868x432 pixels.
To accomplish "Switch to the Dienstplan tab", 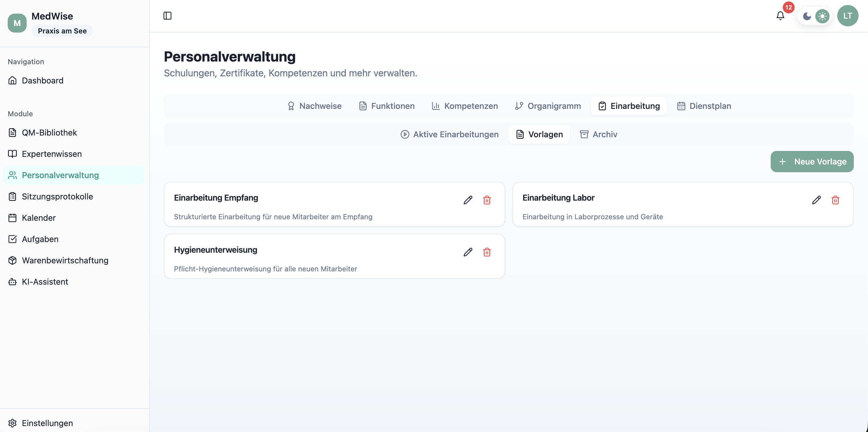I will [x=704, y=106].
